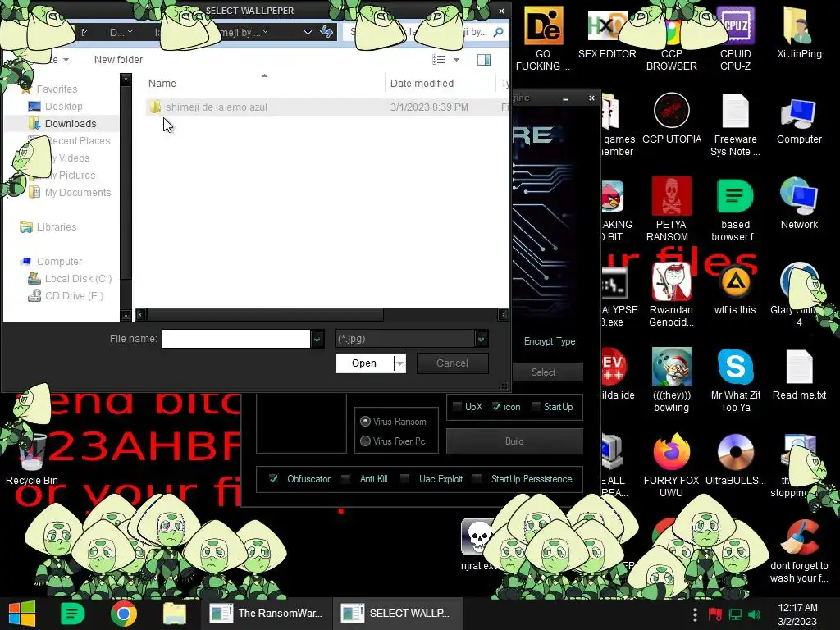Open the dont forget to wash CCleaner icon
This screenshot has height=630, width=840.
coord(799,550)
